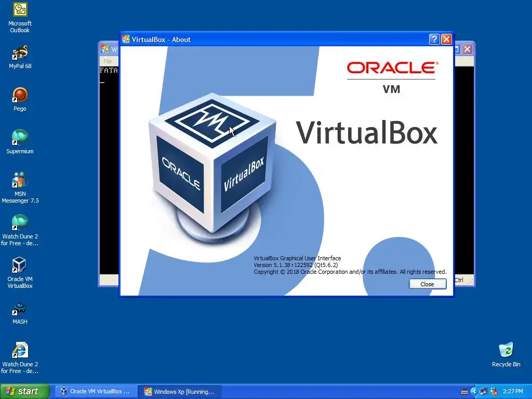Screen dimensions: 532x399
Task: Click the Windows Xp VM window title icon
Action: (105, 49)
